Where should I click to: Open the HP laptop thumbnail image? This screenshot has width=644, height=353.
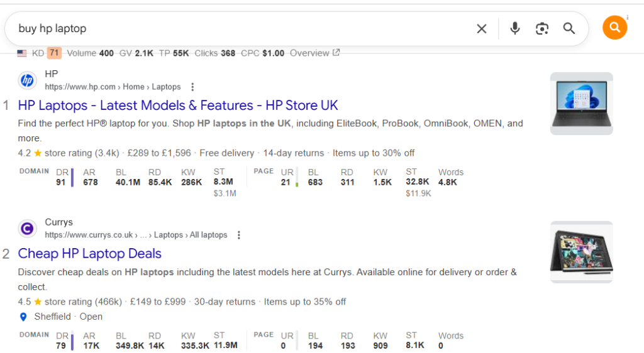click(x=582, y=104)
